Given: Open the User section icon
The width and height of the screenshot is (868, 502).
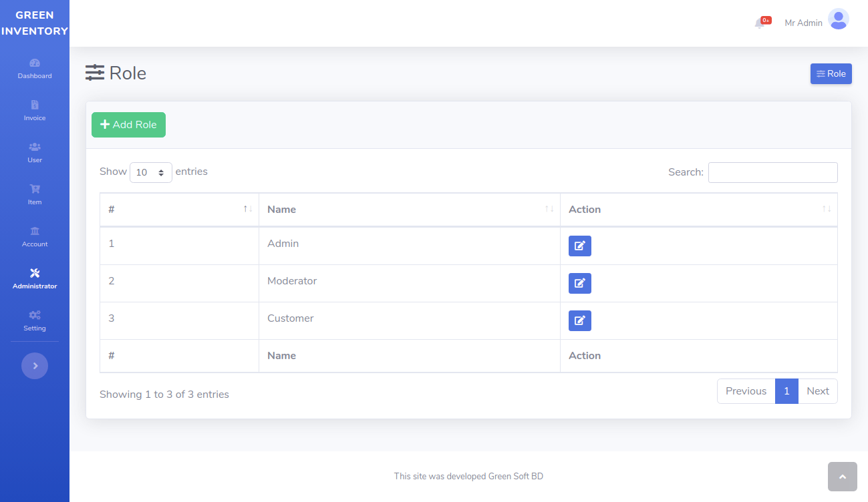Looking at the screenshot, I should [34, 148].
